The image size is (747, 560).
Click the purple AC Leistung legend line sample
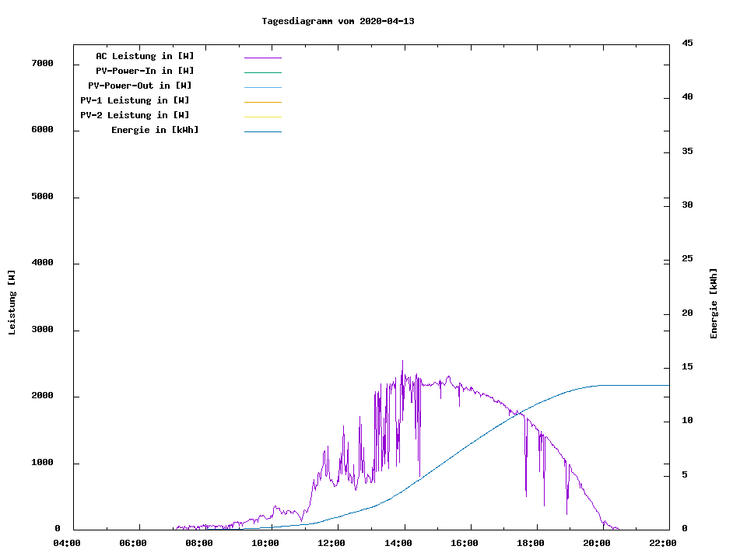coord(262,58)
